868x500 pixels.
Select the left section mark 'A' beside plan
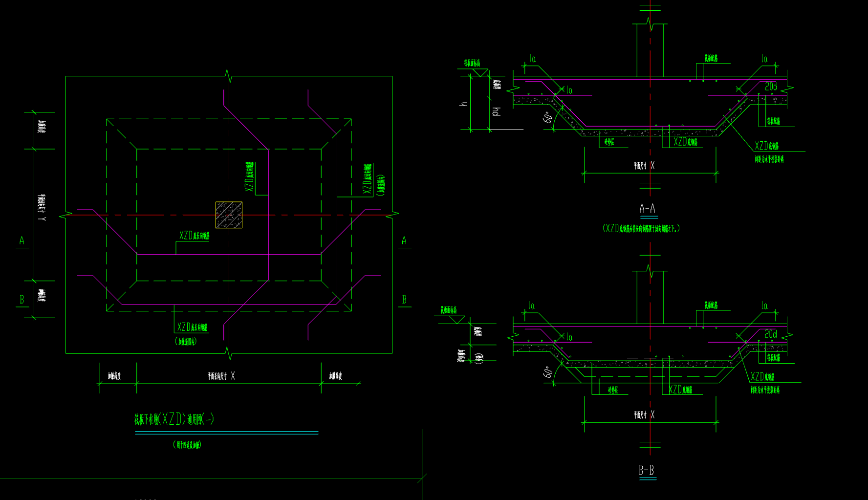[x=22, y=240]
